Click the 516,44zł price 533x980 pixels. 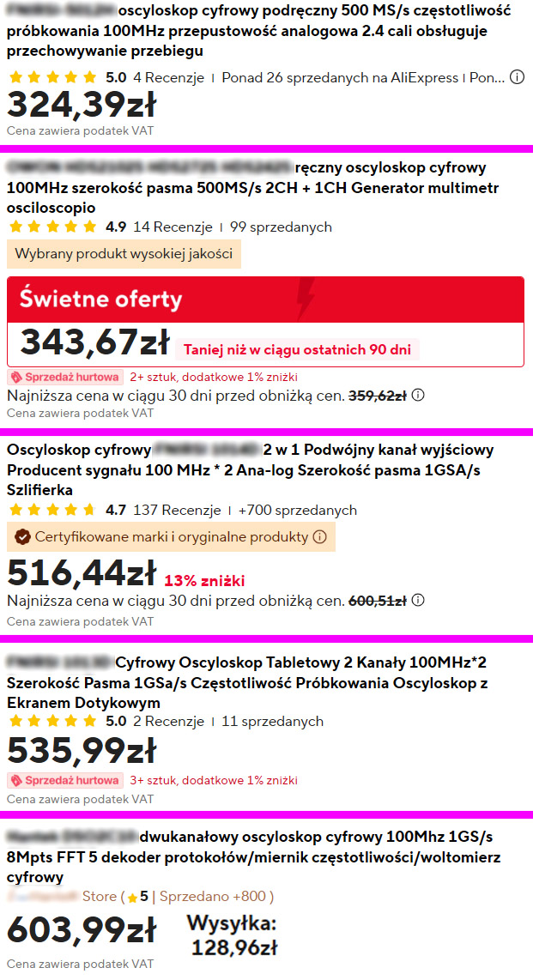click(x=82, y=574)
